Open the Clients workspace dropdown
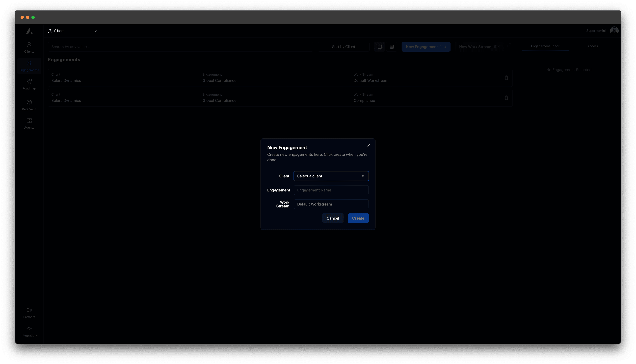 tap(73, 31)
